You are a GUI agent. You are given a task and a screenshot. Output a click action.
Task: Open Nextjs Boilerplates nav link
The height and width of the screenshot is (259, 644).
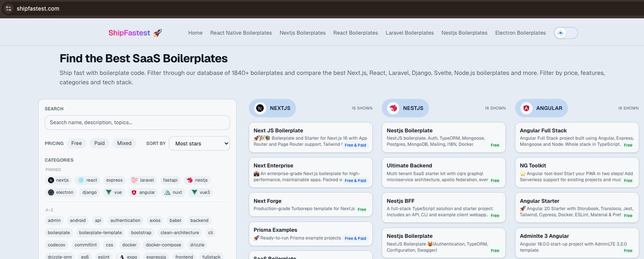303,33
